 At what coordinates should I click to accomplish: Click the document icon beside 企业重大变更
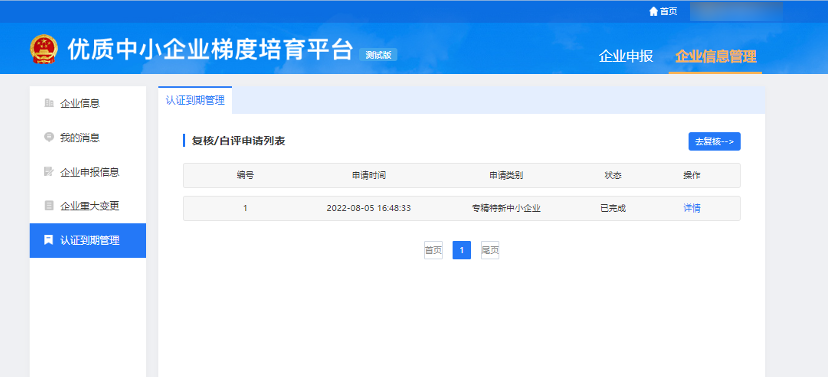tap(49, 206)
